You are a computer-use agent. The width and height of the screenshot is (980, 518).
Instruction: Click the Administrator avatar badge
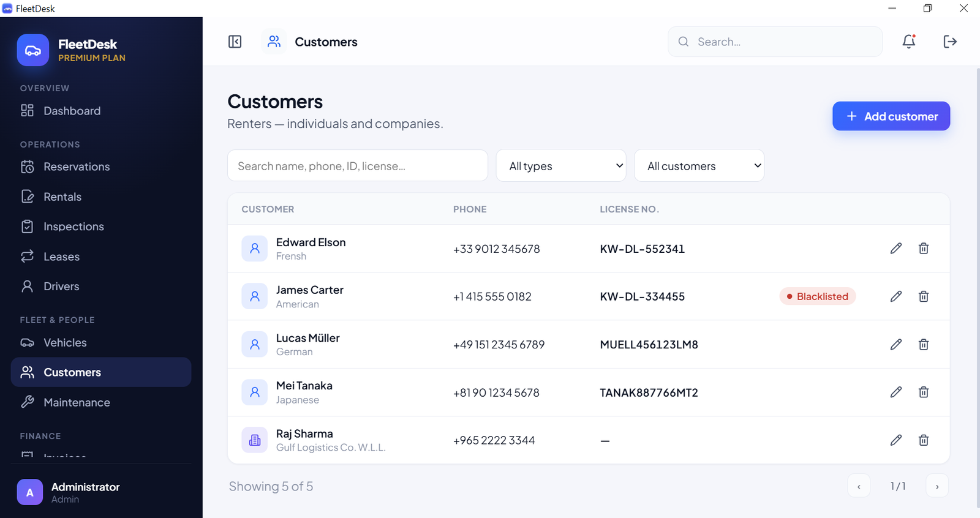[30, 492]
